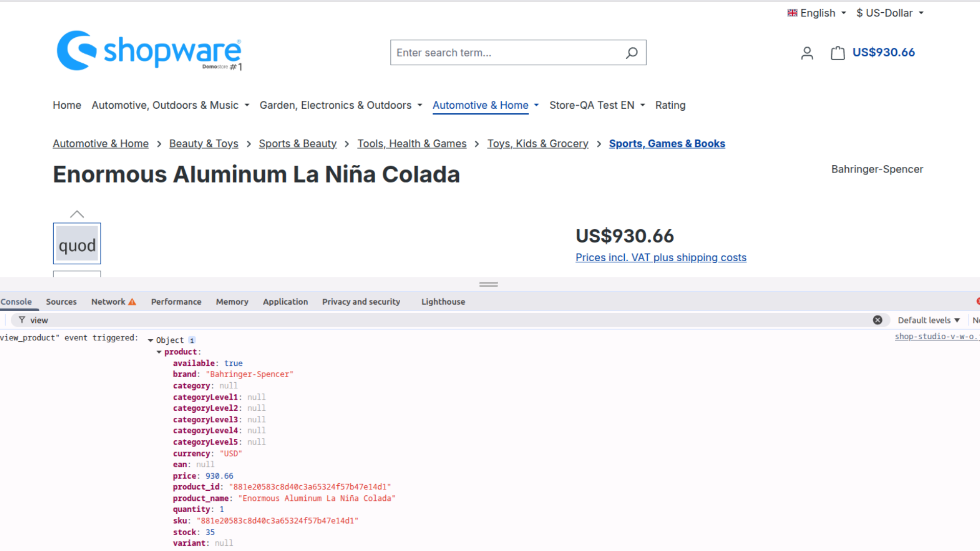Collapse the logged Object entry
The width and height of the screenshot is (980, 551).
[x=151, y=340]
